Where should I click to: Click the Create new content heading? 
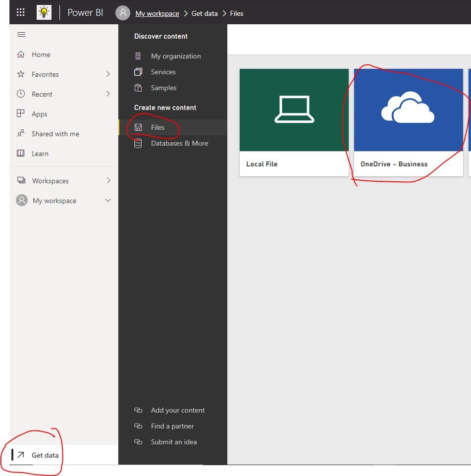click(165, 107)
